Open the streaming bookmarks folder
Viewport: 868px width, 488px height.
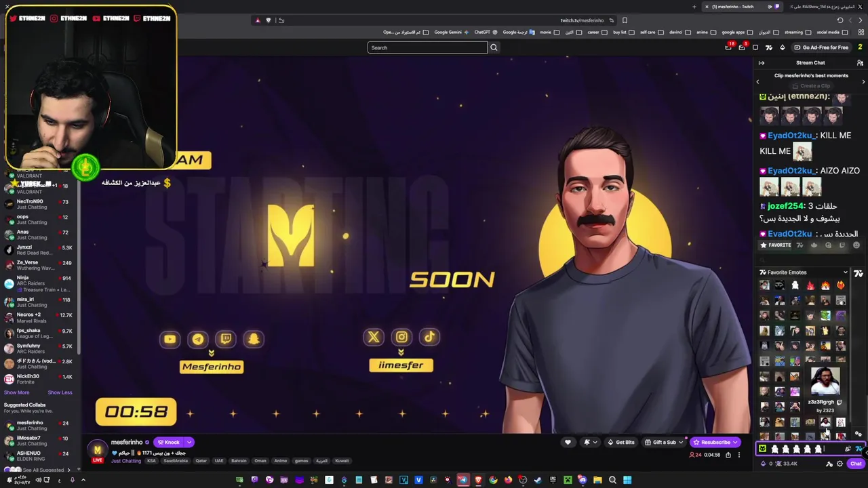[797, 32]
